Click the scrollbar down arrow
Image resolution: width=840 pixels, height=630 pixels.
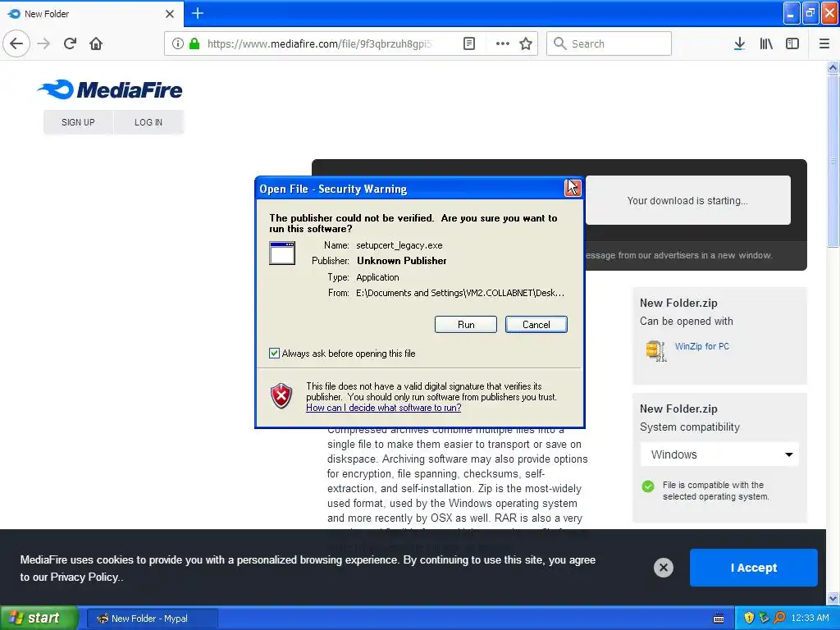point(833,598)
